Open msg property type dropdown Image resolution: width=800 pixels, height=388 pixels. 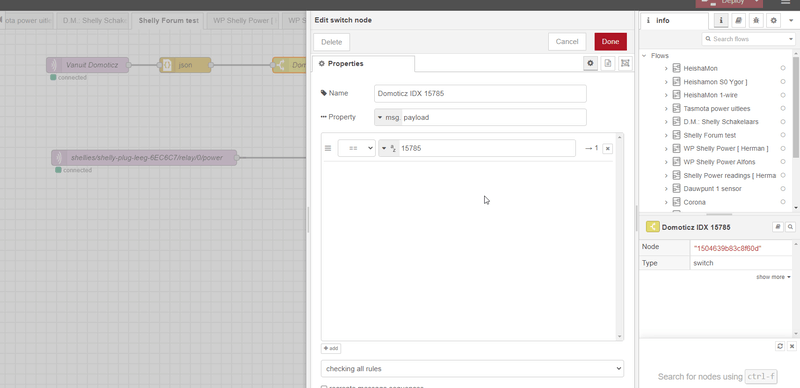tap(388, 117)
